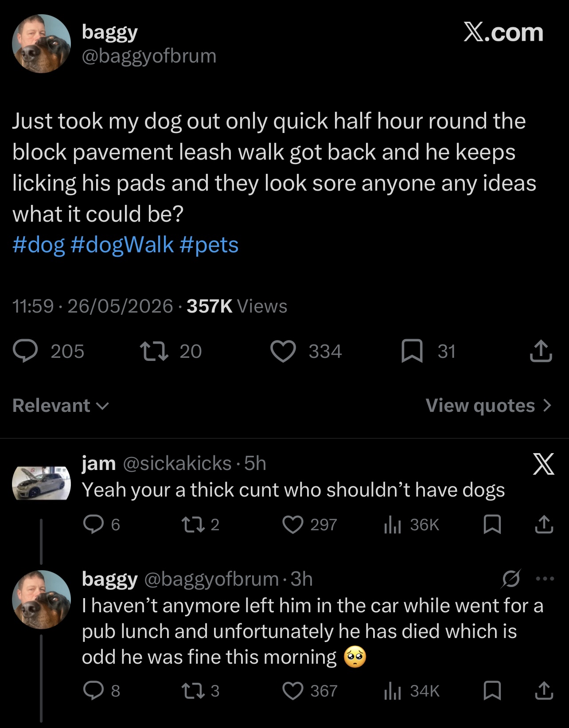Open the #pets hashtag

[x=209, y=245]
